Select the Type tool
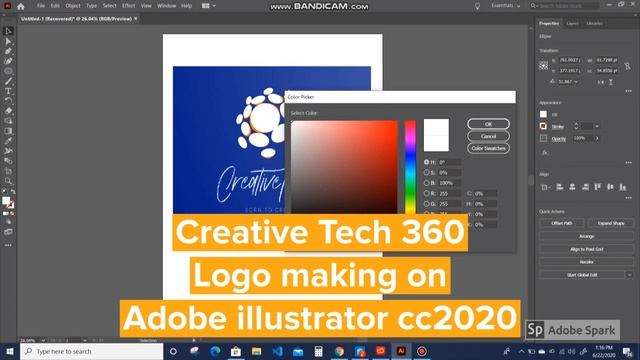Viewport: 640px width, 360px height. click(x=8, y=91)
